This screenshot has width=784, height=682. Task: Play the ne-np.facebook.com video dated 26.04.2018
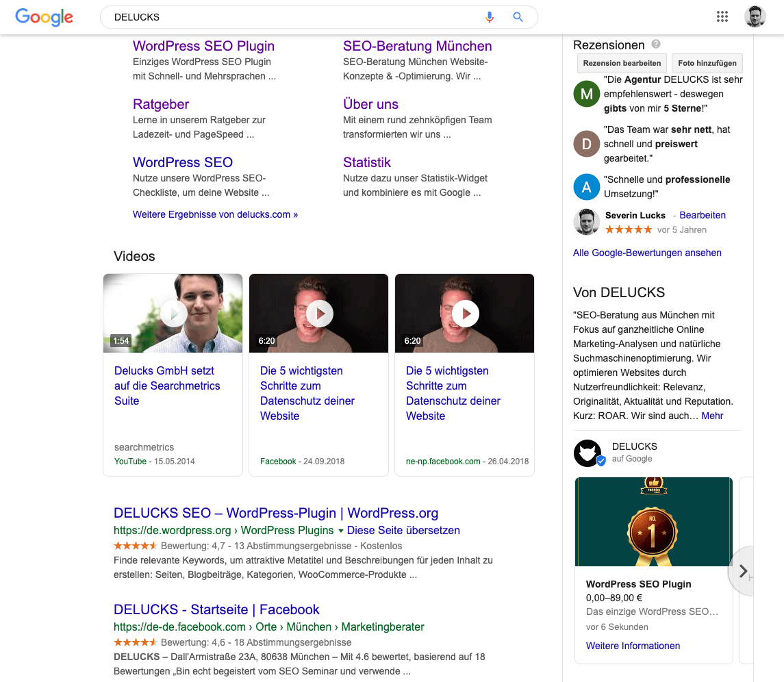pyautogui.click(x=464, y=313)
